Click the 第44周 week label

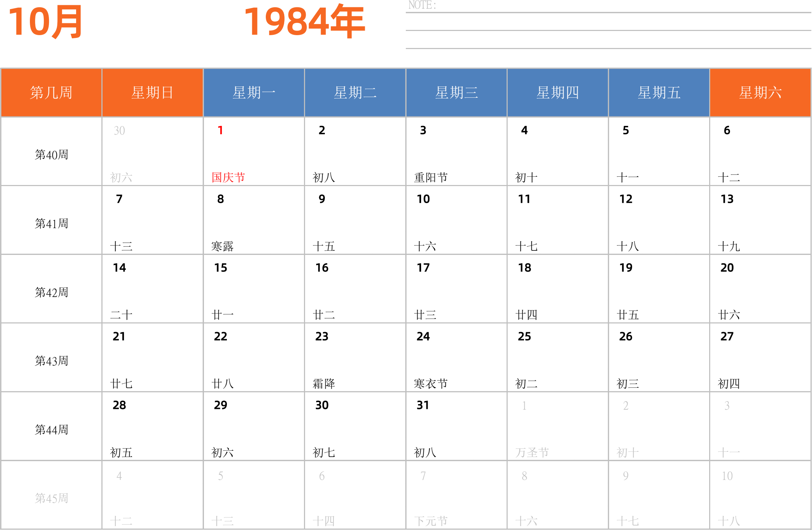(x=51, y=430)
